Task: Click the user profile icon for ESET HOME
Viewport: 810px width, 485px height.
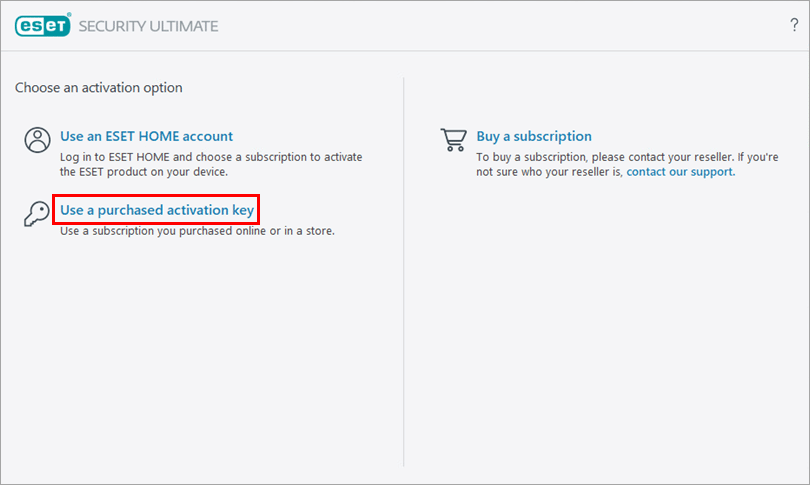Action: [37, 140]
